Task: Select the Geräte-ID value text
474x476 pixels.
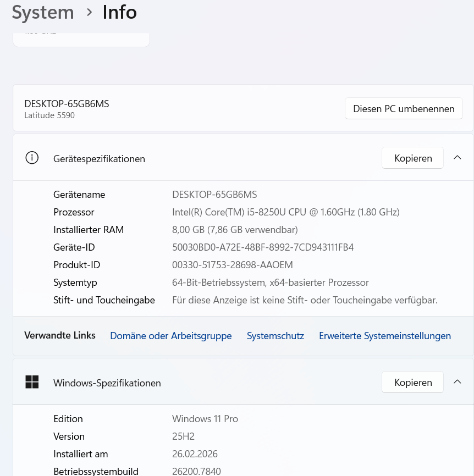Action: click(x=263, y=247)
